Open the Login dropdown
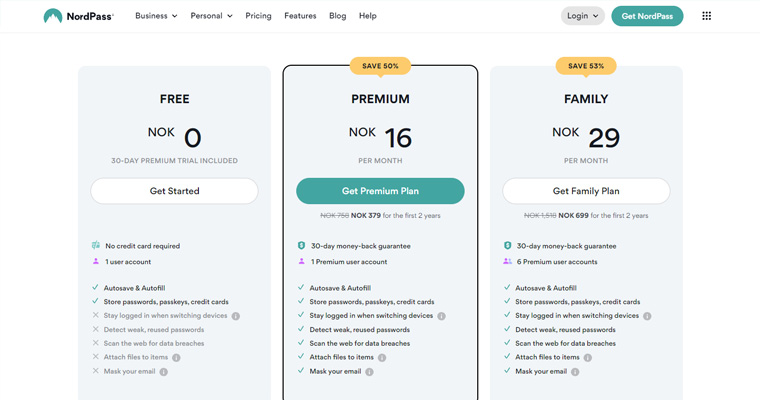Screen dimensions: 760x400 [583, 16]
